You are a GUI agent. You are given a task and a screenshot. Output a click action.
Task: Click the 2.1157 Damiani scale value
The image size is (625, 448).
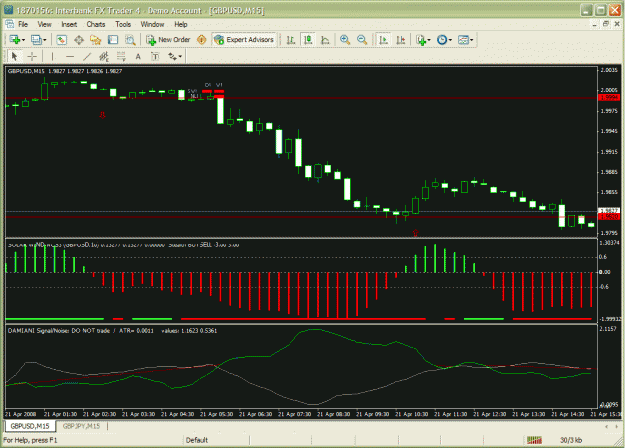point(608,329)
